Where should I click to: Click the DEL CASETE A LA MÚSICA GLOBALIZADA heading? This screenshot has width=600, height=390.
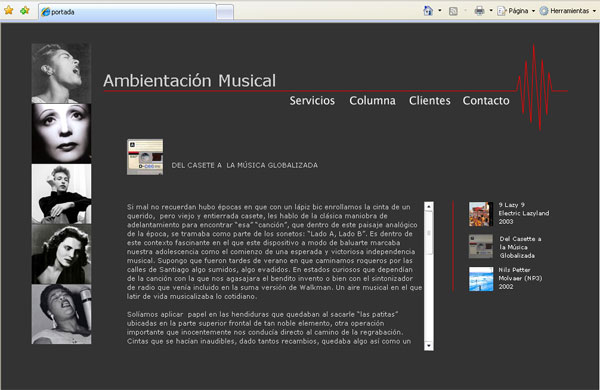[245, 165]
